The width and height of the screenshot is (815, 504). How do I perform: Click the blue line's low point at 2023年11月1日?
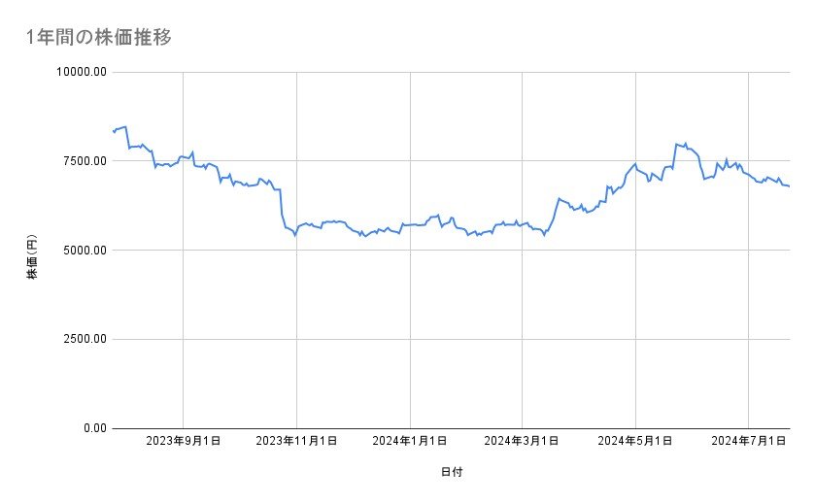295,235
